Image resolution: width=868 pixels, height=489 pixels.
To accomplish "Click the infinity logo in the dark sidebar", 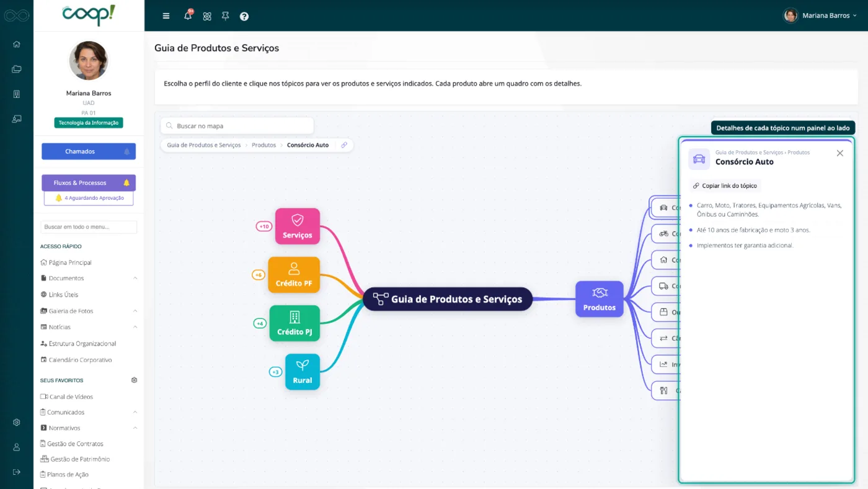I will coord(17,15).
